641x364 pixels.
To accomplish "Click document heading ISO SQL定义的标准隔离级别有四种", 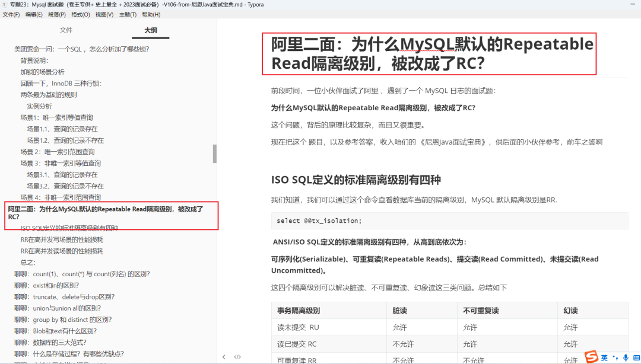I will point(356,180).
